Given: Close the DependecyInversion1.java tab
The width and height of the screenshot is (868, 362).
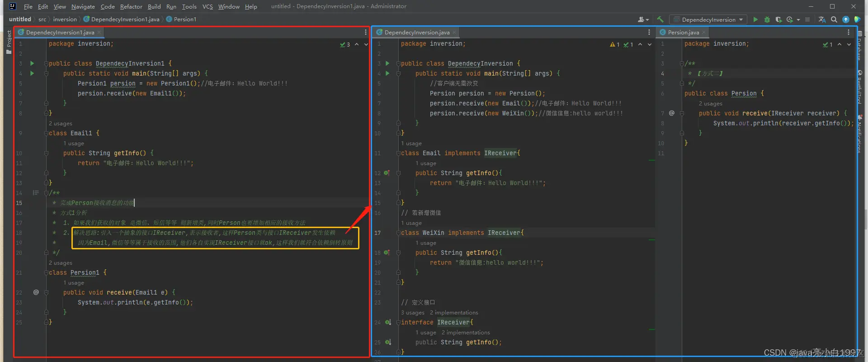Looking at the screenshot, I should pyautogui.click(x=99, y=33).
